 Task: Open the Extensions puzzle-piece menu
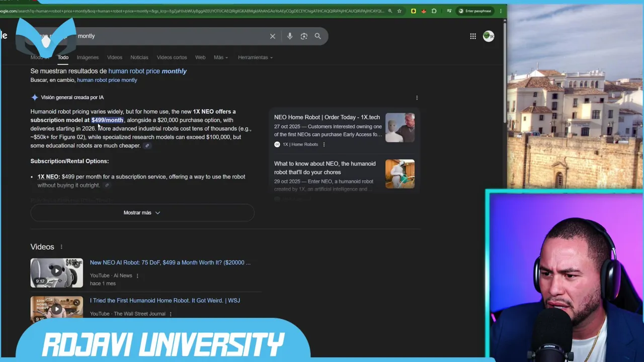coord(434,11)
